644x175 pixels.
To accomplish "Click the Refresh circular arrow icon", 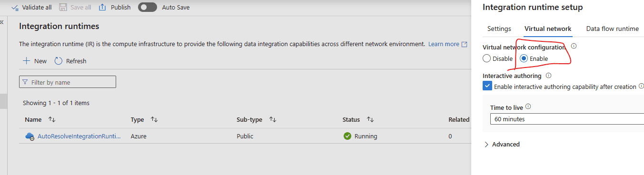I will pos(59,61).
